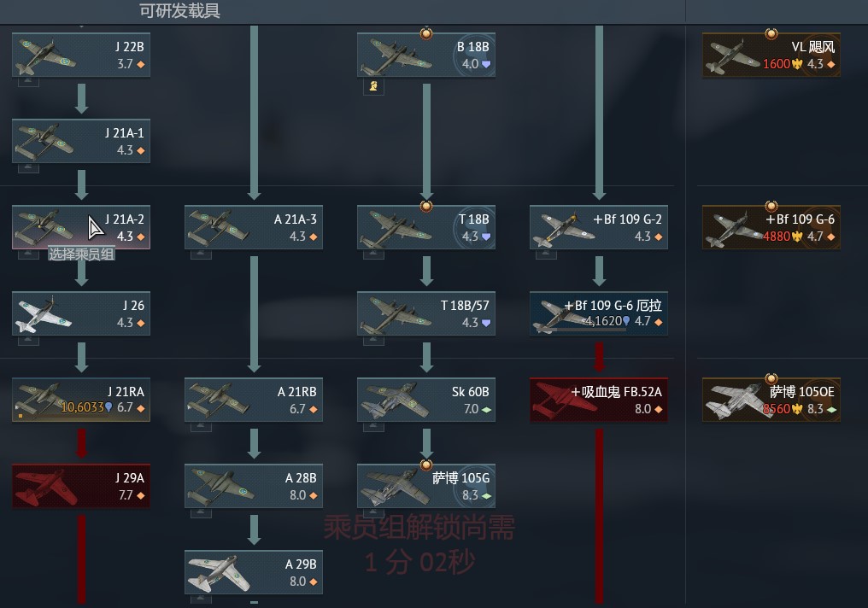
Task: Open the A 21A-3 attacker card
Action: click(x=254, y=227)
